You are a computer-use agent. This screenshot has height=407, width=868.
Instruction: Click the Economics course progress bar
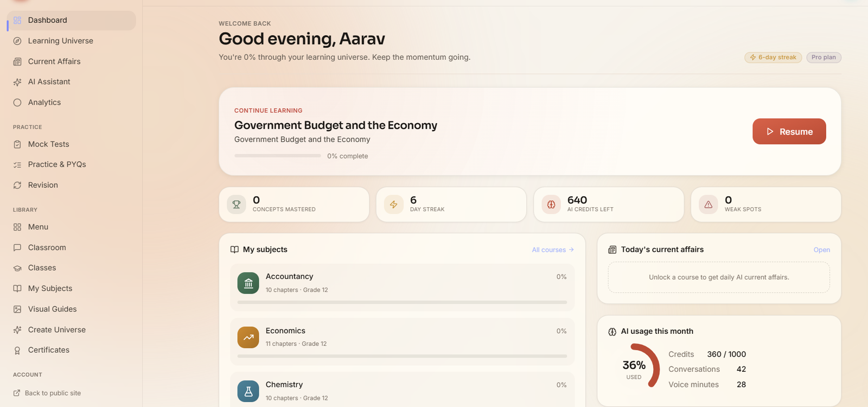(402, 356)
